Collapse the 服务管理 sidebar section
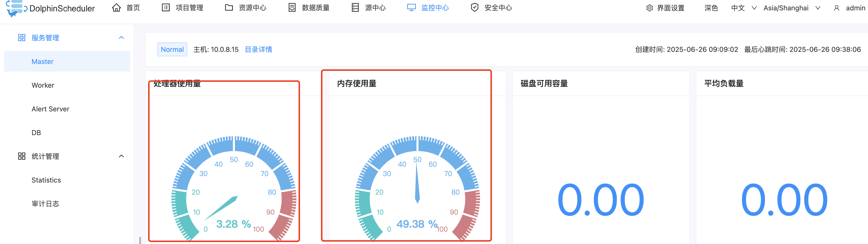The width and height of the screenshot is (868, 244). coord(121,38)
